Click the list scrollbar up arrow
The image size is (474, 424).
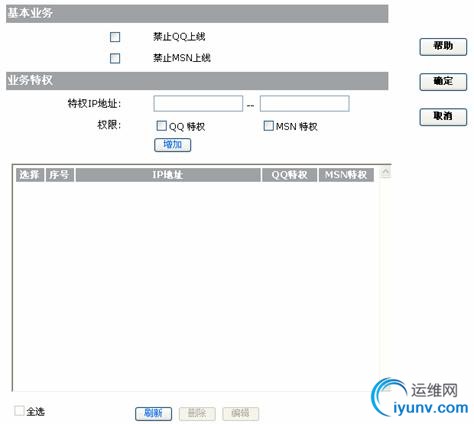[x=386, y=172]
